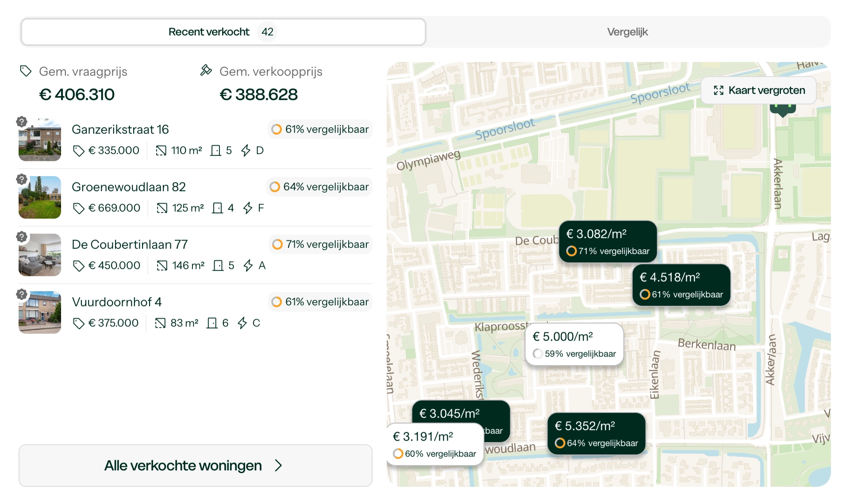Click the floor area icon next to 110 m²
The image size is (846, 504).
pos(161,151)
